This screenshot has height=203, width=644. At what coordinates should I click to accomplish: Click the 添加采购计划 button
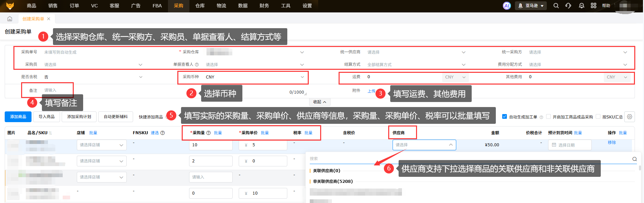pyautogui.click(x=79, y=117)
